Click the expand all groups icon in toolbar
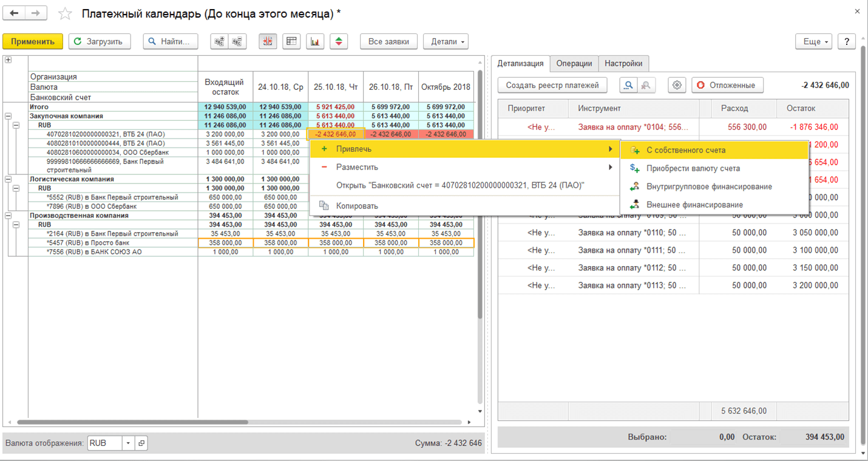868x461 pixels. coord(219,41)
